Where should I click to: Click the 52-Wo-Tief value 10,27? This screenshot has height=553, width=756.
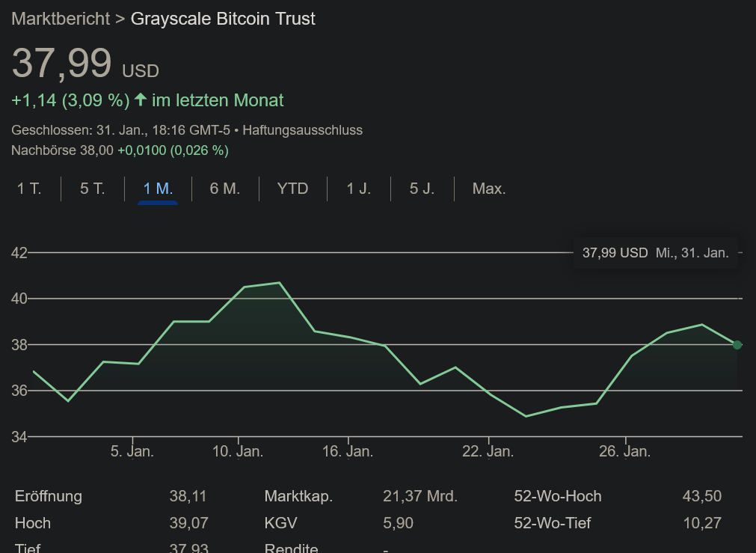point(702,523)
